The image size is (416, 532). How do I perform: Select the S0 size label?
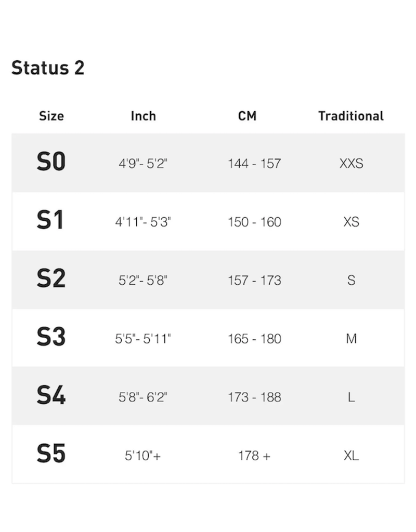point(51,163)
